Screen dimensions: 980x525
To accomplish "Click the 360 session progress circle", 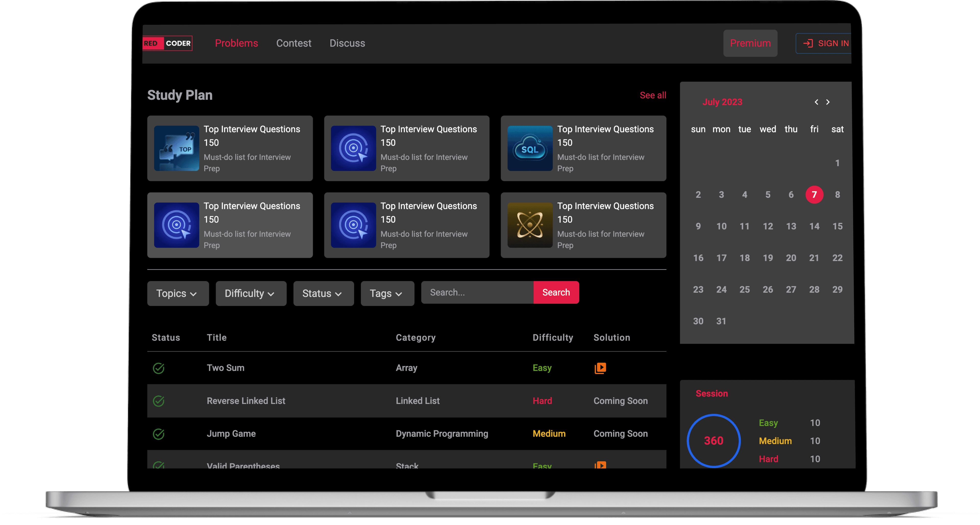I will [713, 440].
